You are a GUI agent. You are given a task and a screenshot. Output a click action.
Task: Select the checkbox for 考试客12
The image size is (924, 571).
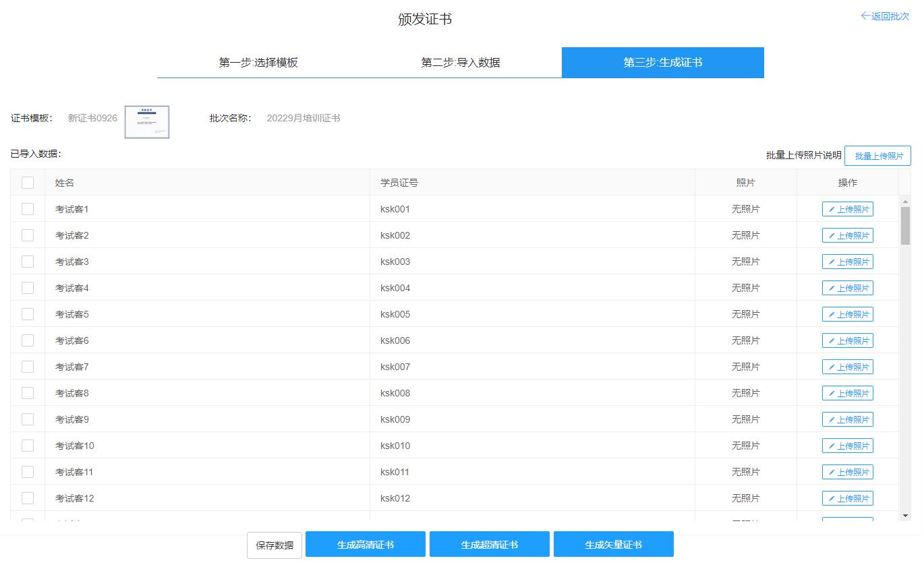coord(27,498)
